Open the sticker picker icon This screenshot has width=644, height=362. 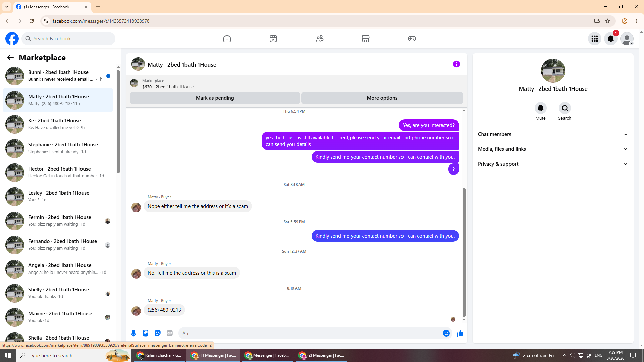point(158,333)
